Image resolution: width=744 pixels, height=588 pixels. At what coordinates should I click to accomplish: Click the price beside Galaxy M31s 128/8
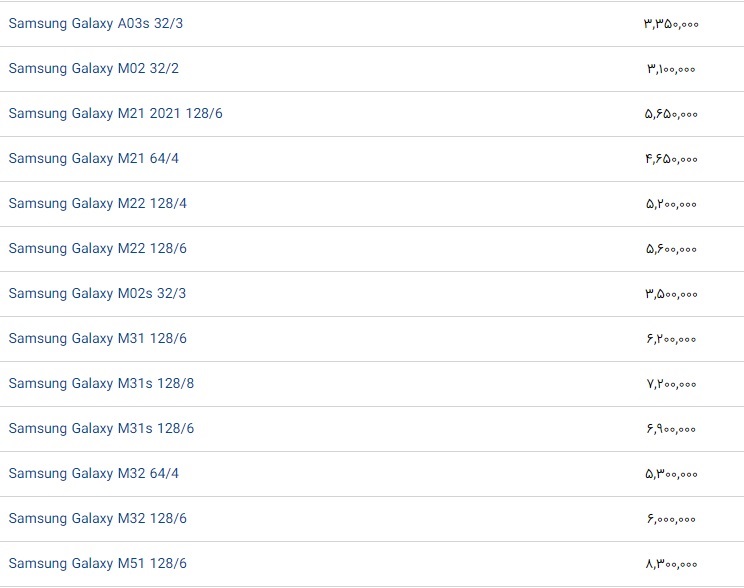[671, 384]
